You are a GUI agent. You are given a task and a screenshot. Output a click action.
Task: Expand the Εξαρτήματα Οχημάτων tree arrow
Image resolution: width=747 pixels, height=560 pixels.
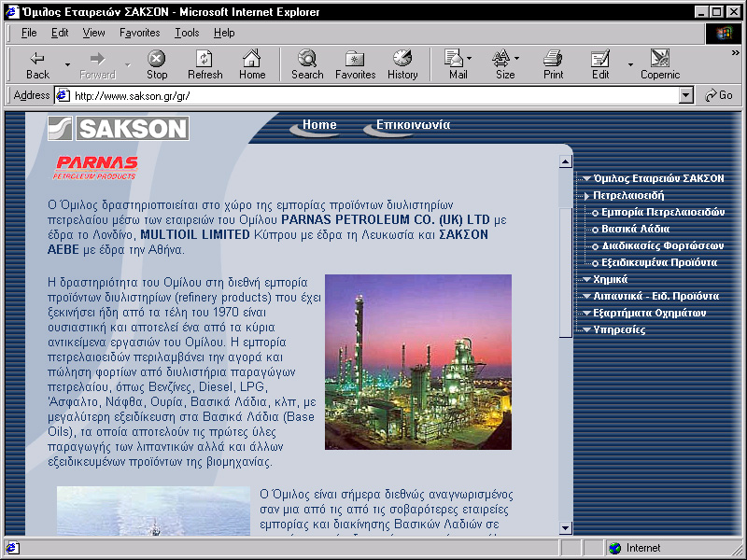click(587, 313)
